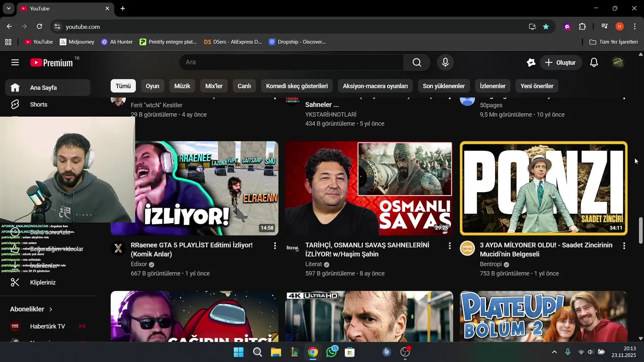Click the Bentropi channel avatar
This screenshot has width=644, height=362.
point(467,248)
